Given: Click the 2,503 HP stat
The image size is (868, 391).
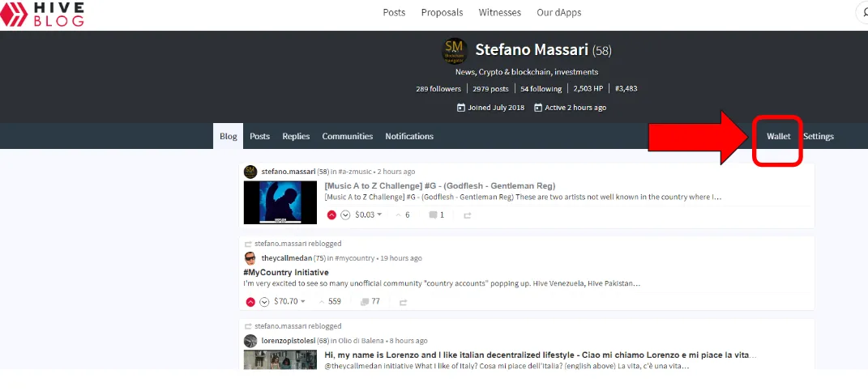Looking at the screenshot, I should pos(589,88).
